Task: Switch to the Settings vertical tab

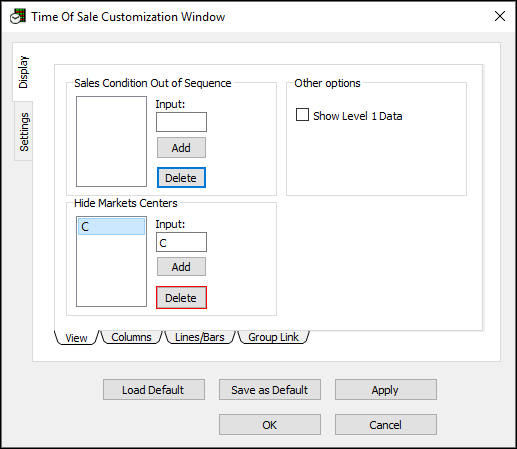Action: [x=24, y=131]
